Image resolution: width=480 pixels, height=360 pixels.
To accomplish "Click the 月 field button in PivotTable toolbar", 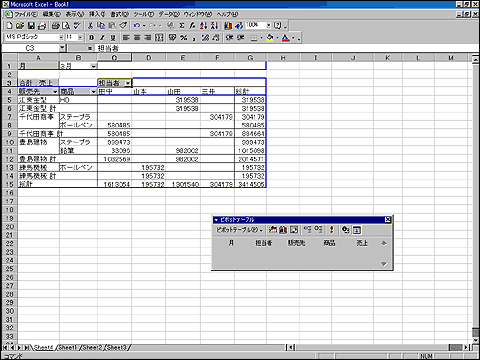I will click(231, 243).
